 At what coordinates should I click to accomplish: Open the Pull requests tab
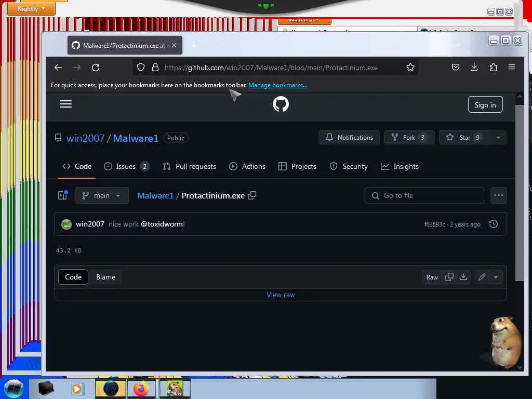click(x=189, y=166)
